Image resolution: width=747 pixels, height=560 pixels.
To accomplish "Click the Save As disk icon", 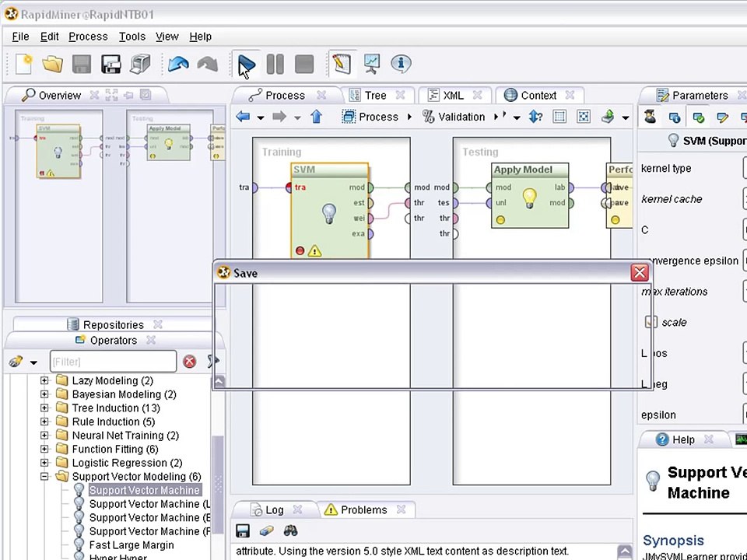I will (x=111, y=64).
